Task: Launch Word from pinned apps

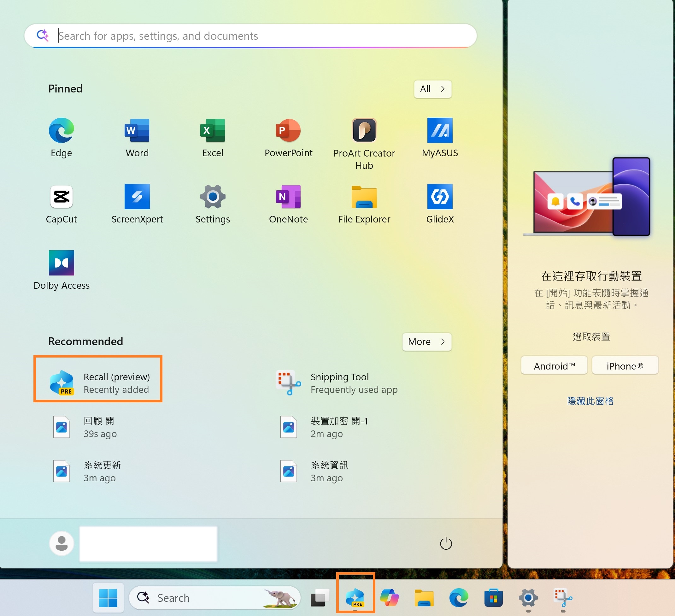Action: click(x=137, y=137)
